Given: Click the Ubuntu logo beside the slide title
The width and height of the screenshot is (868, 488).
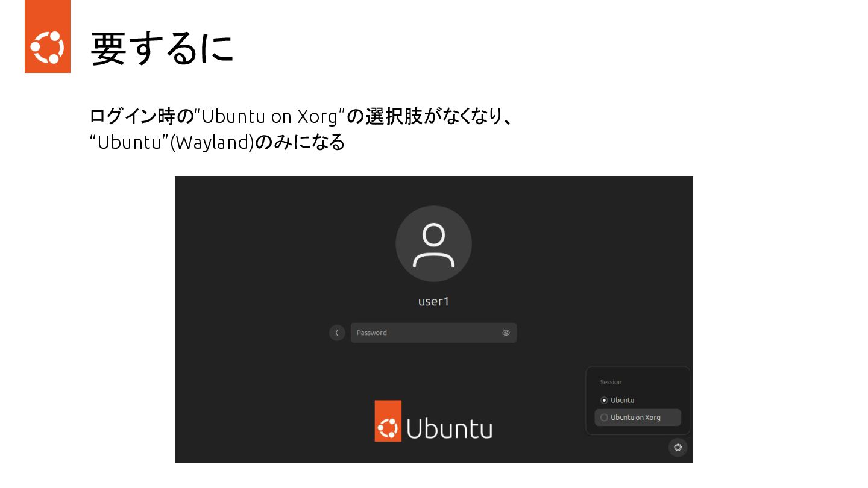Looking at the screenshot, I should click(x=48, y=36).
